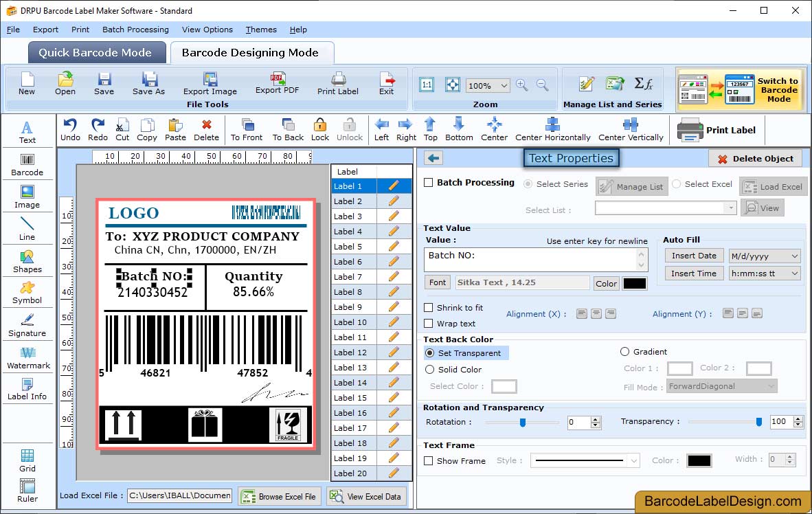
Task: Click the fit-to-window zoom icon
Action: coord(453,85)
